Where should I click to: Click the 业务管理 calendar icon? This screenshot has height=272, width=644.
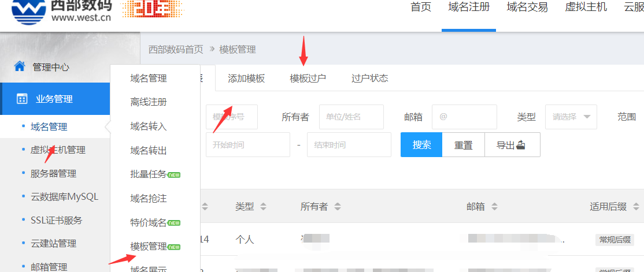tap(22, 99)
